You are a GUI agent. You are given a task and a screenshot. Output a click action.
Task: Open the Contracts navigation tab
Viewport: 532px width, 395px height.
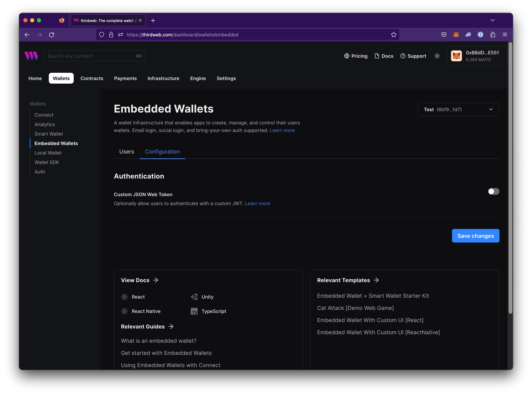(x=92, y=78)
